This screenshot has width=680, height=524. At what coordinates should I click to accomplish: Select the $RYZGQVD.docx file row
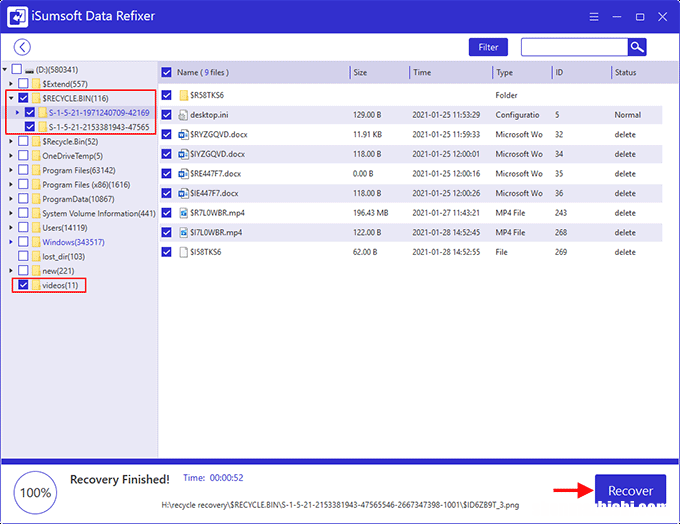(x=411, y=134)
